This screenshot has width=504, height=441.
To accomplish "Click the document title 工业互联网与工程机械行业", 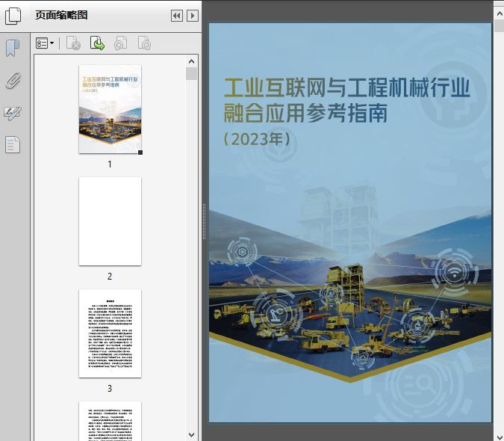I will [x=347, y=87].
